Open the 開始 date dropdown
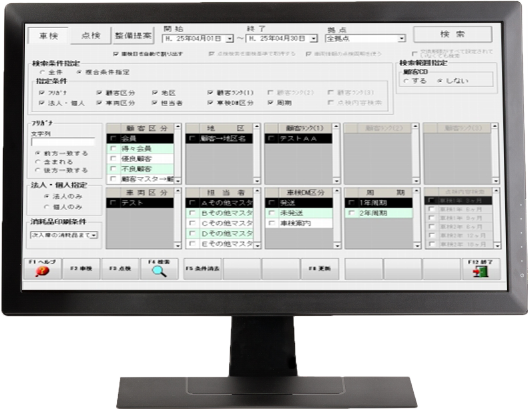The image size is (528, 410). [x=230, y=39]
